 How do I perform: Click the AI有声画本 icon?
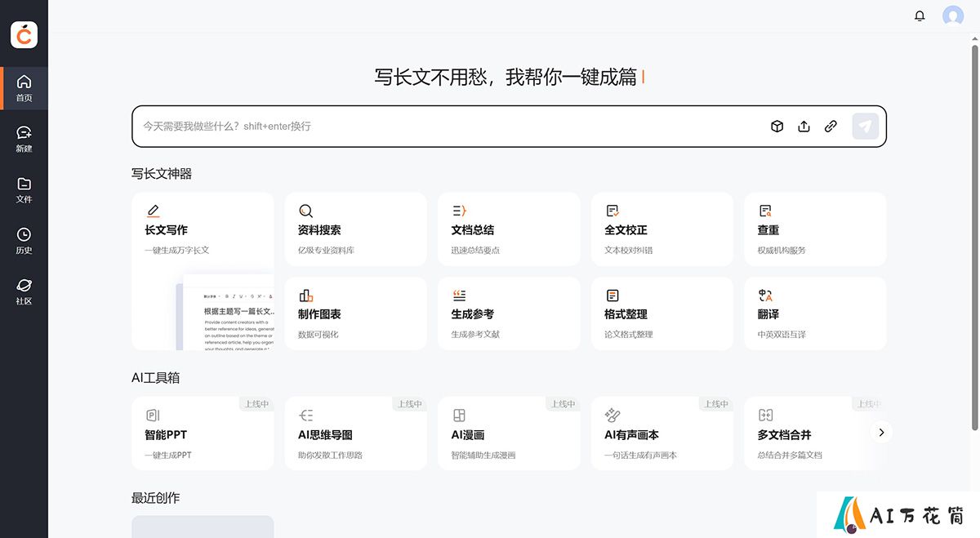click(x=612, y=416)
